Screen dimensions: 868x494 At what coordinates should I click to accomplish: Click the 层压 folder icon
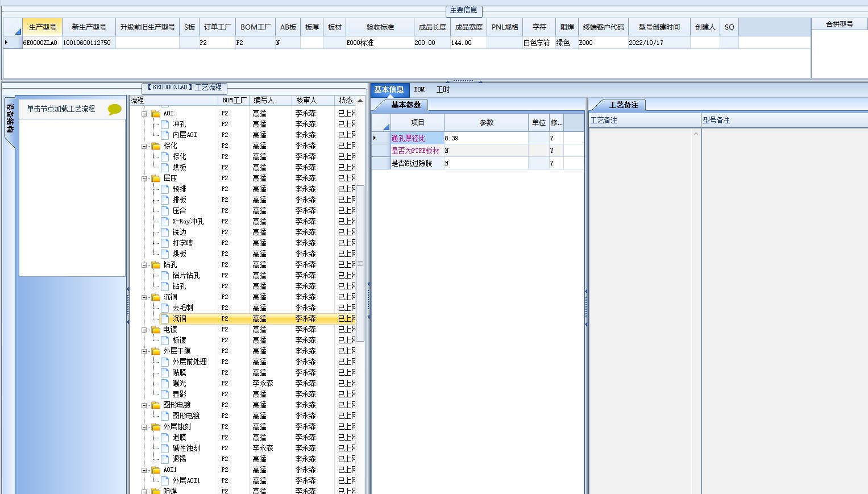coord(156,178)
